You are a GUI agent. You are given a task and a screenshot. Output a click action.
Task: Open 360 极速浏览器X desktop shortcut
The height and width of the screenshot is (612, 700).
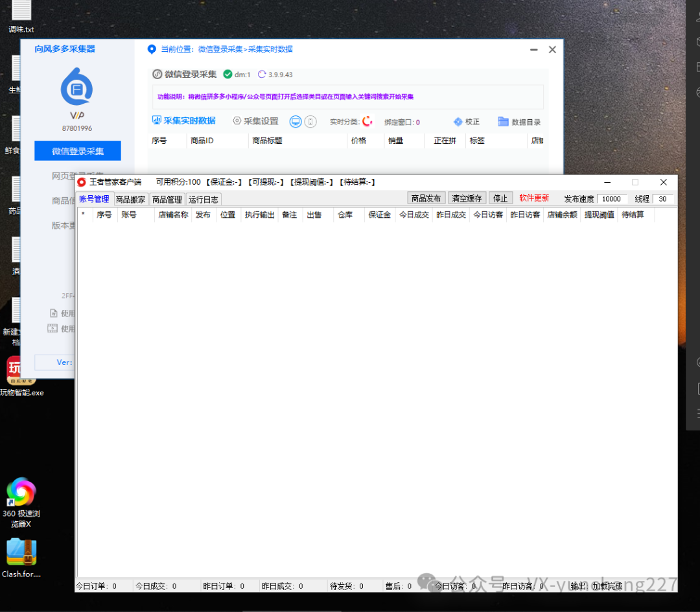coord(21,502)
